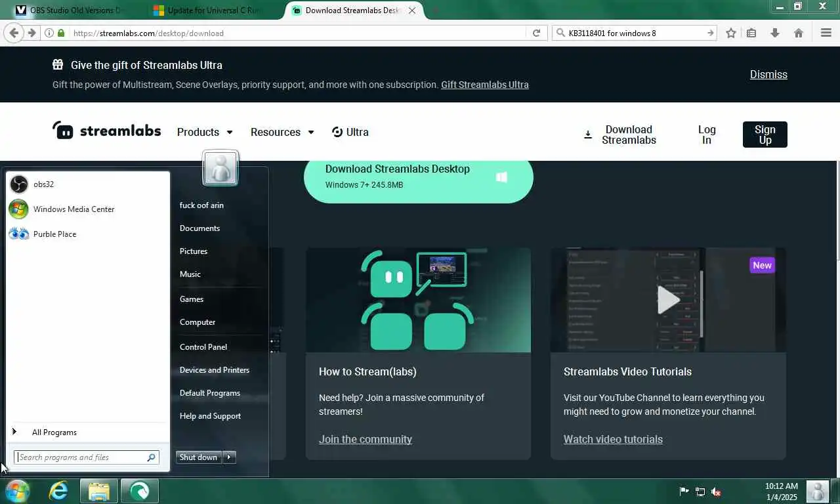Click the browser back arrow button
The image size is (840, 504).
[14, 33]
